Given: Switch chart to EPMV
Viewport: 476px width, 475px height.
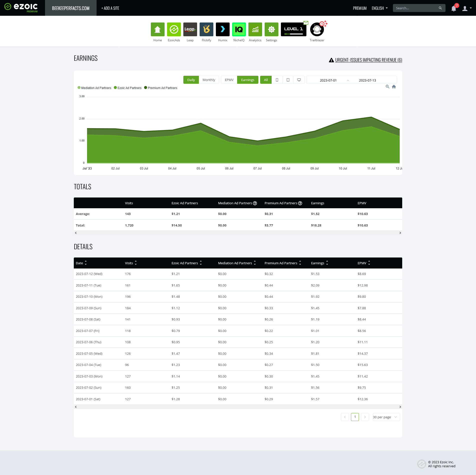Looking at the screenshot, I should pyautogui.click(x=229, y=80).
